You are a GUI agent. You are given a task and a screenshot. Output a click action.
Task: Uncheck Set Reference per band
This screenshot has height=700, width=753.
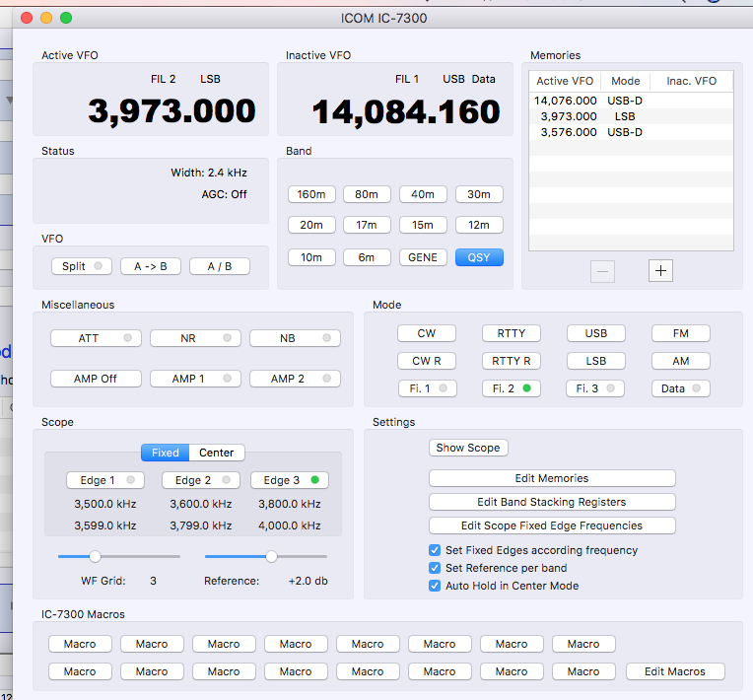click(436, 568)
